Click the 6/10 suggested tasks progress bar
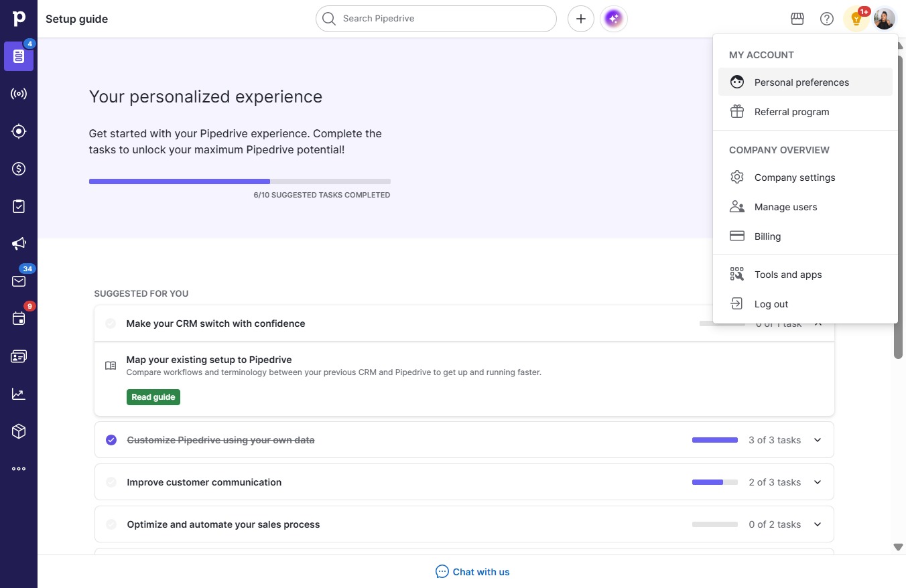This screenshot has width=906, height=588. pos(240,181)
